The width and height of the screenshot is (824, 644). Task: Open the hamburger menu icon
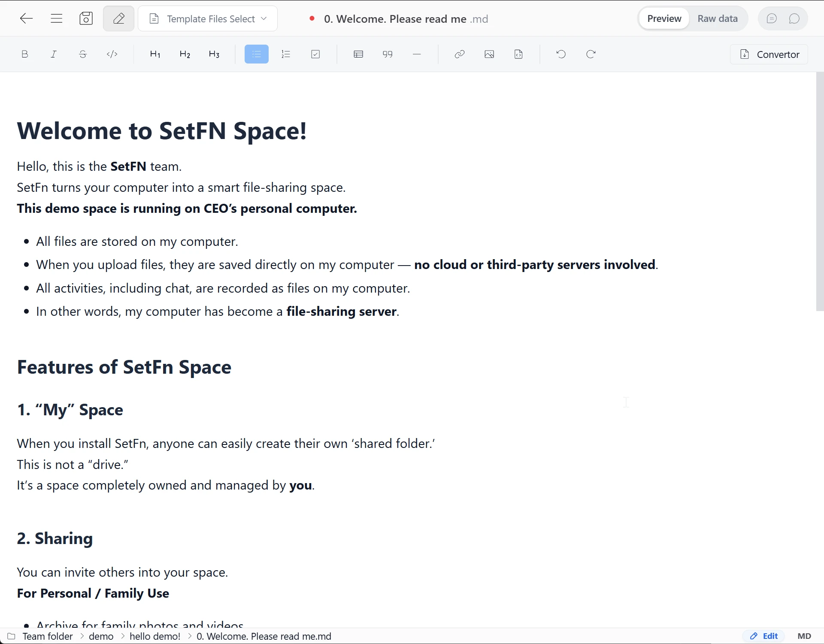[x=57, y=18]
